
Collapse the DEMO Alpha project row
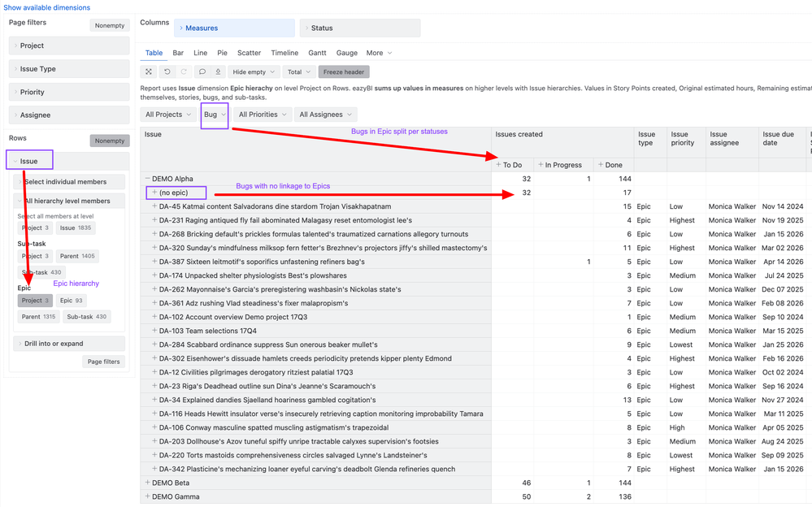pos(148,179)
